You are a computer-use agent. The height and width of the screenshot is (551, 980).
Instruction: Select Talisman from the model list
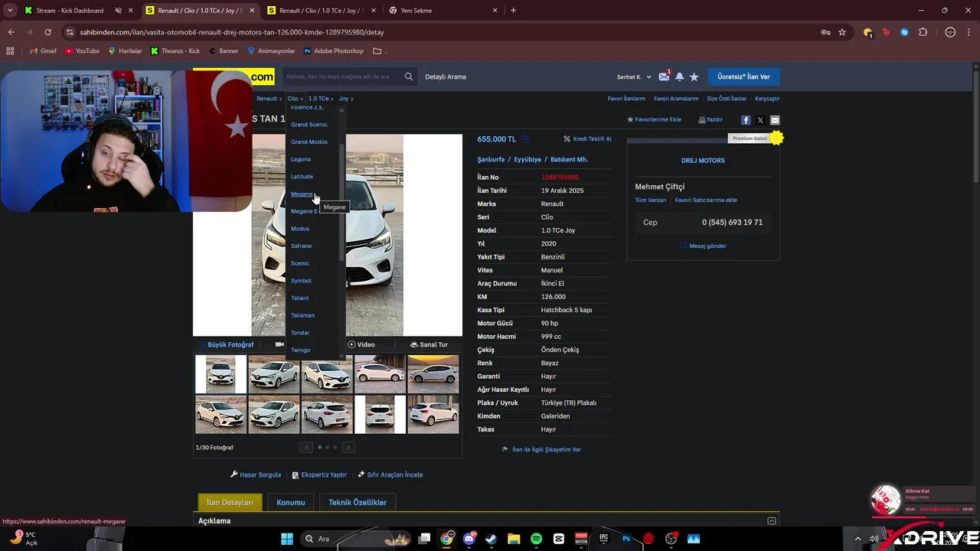click(x=302, y=315)
